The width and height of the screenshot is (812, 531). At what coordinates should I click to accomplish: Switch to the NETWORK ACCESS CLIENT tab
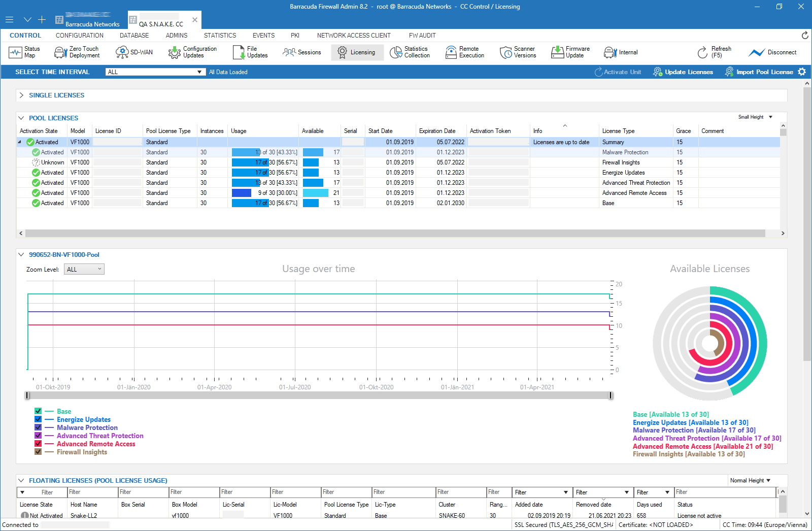[354, 36]
